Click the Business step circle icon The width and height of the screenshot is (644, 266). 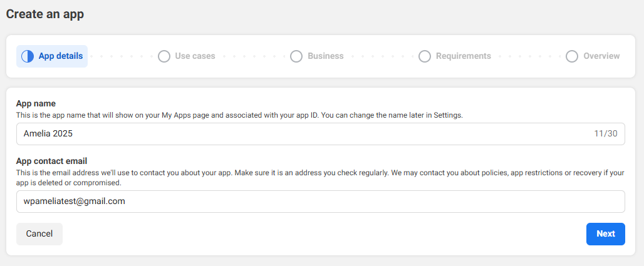(x=296, y=56)
